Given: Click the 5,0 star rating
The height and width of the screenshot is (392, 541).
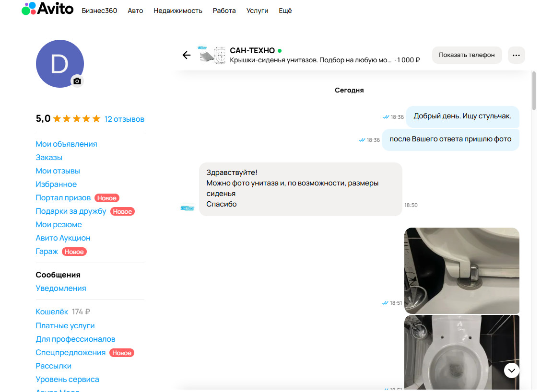Looking at the screenshot, I should [x=68, y=119].
